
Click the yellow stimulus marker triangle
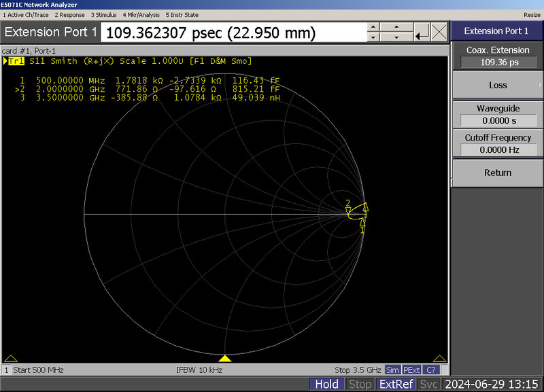pos(224,359)
